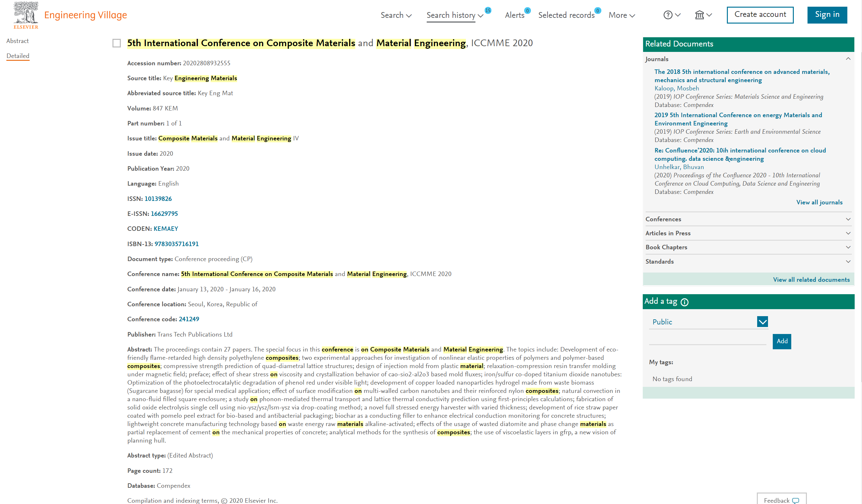Click the Add tag button

[782, 341]
